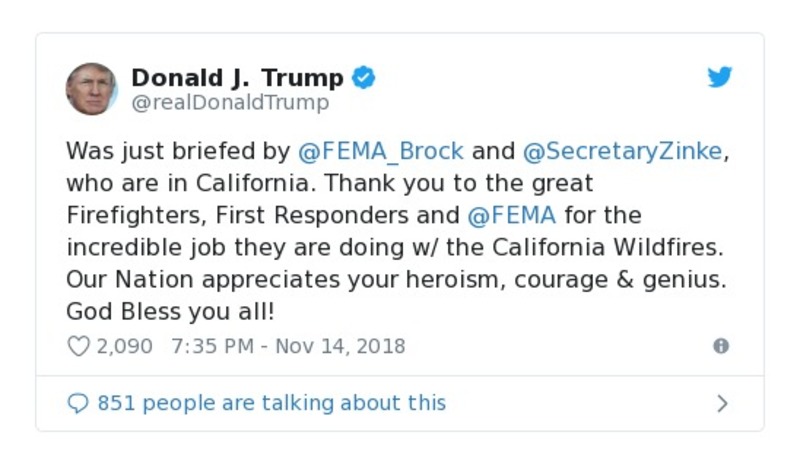Click the Twitter bird logo
The height and width of the screenshot is (467, 800).
click(720, 78)
